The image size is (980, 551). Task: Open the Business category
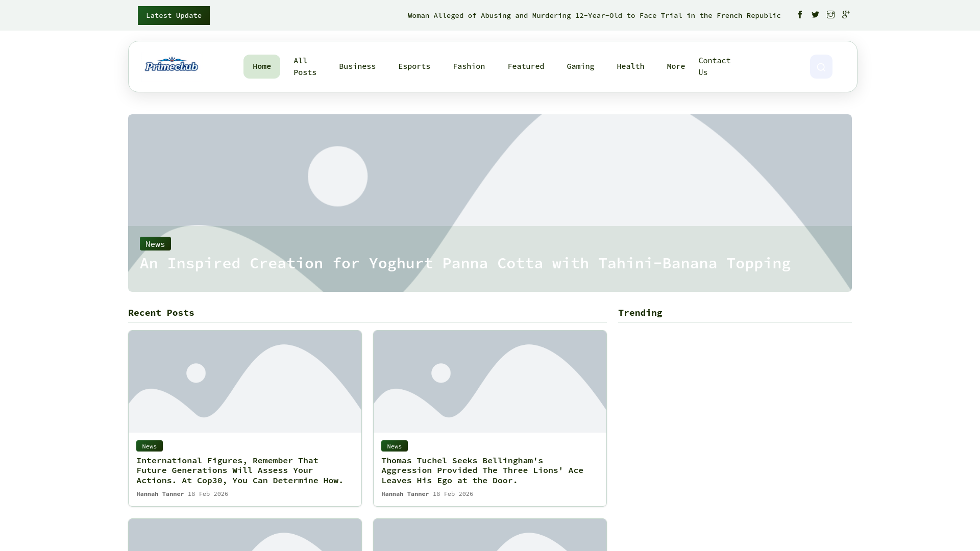click(357, 66)
